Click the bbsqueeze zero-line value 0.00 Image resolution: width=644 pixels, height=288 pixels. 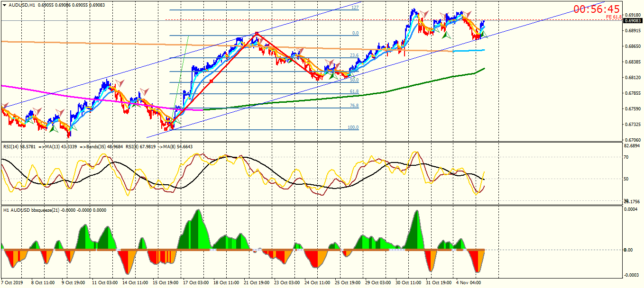point(629,250)
